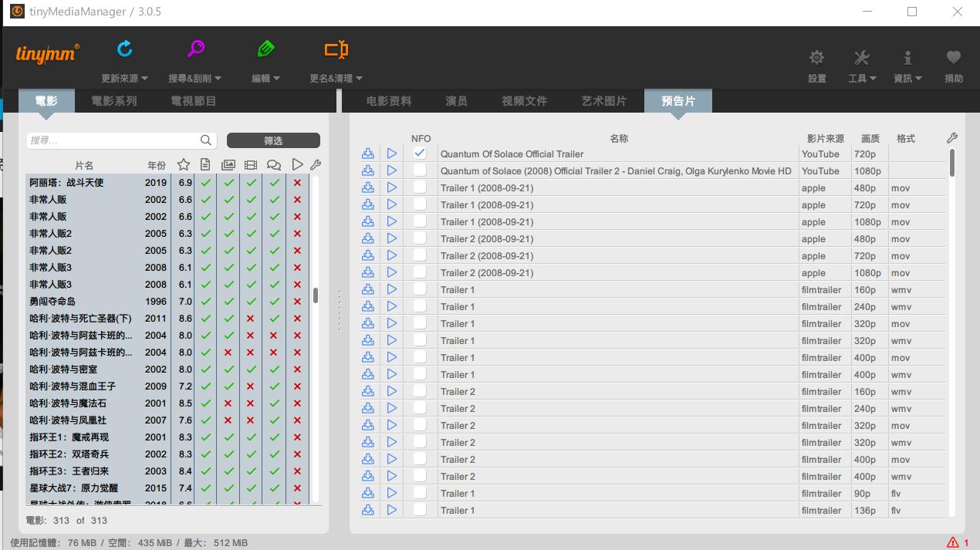The width and height of the screenshot is (980, 550).
Task: Click the magenta search & scrape magnifier icon
Action: [196, 50]
